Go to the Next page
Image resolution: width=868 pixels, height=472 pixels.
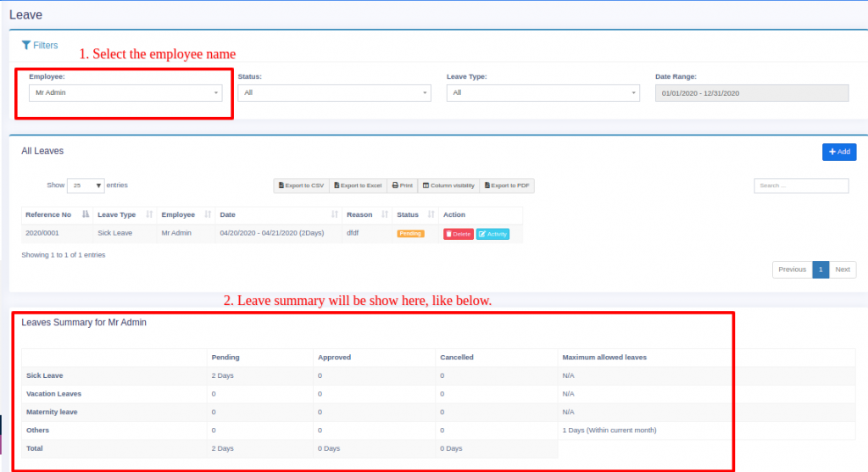click(842, 269)
